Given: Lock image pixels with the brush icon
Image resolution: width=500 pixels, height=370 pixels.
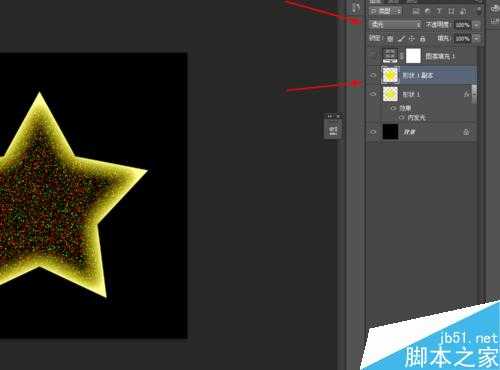Looking at the screenshot, I should tap(401, 39).
